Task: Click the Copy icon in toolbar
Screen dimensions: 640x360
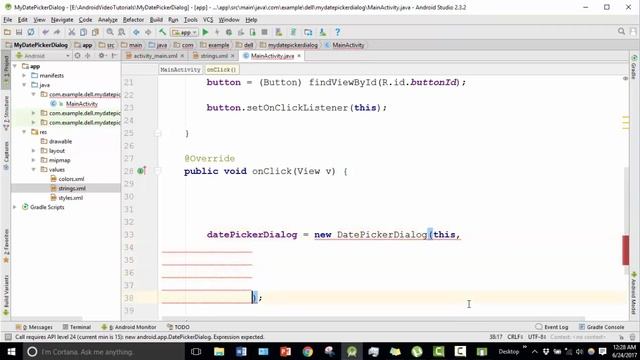Action: click(83, 32)
